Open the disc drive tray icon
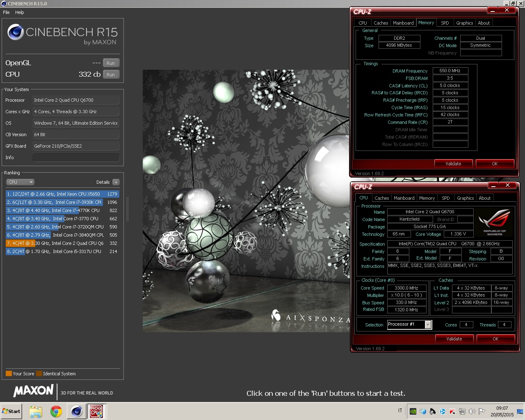 click(423, 411)
